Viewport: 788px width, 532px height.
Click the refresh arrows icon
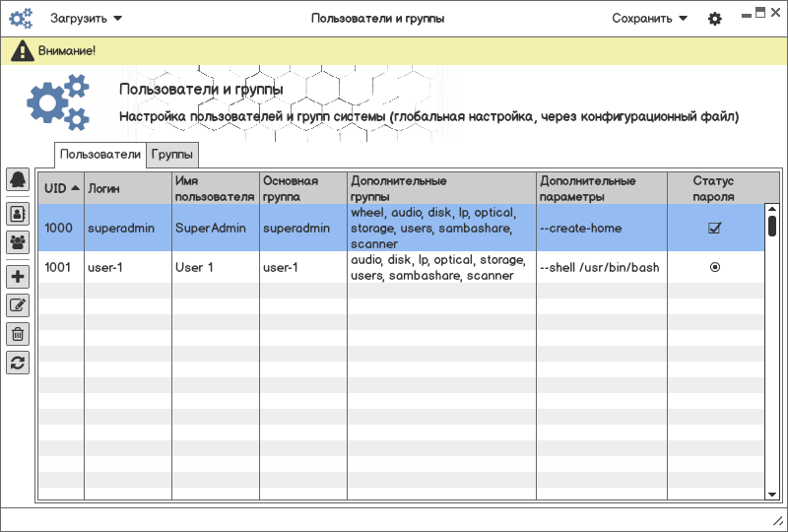tap(18, 363)
